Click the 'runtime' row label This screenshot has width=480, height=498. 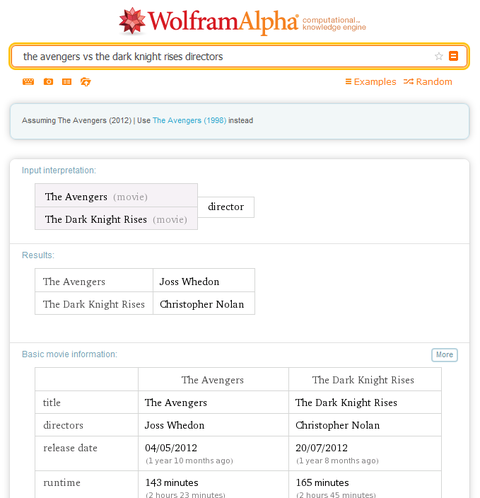click(62, 483)
